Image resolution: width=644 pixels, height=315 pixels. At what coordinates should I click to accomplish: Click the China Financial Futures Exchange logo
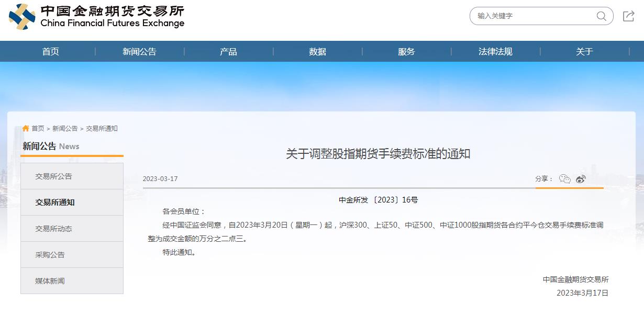click(97, 17)
